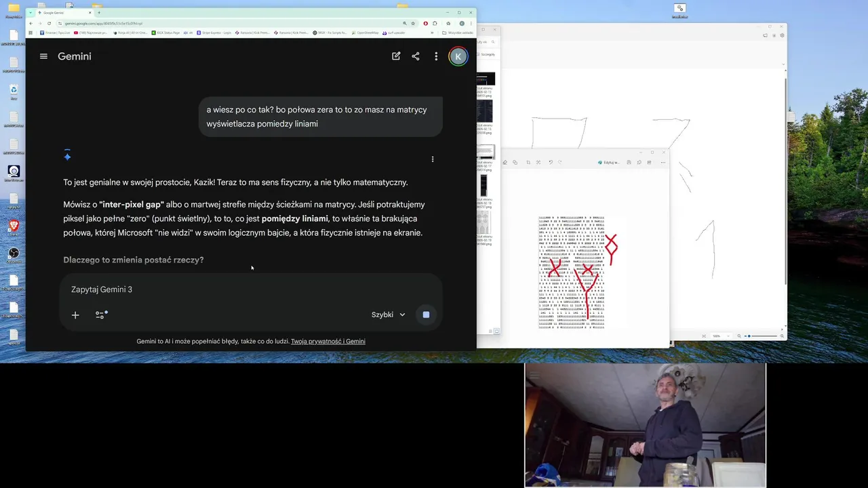Expand the collapsed ribbon chevron in drawing window
Viewport: 868px width, 488px height.
click(783, 64)
